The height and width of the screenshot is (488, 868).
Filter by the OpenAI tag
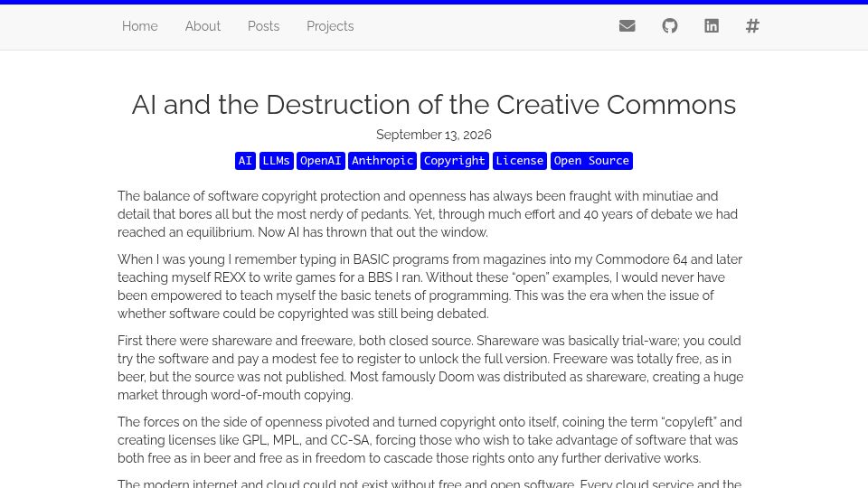pyautogui.click(x=320, y=161)
